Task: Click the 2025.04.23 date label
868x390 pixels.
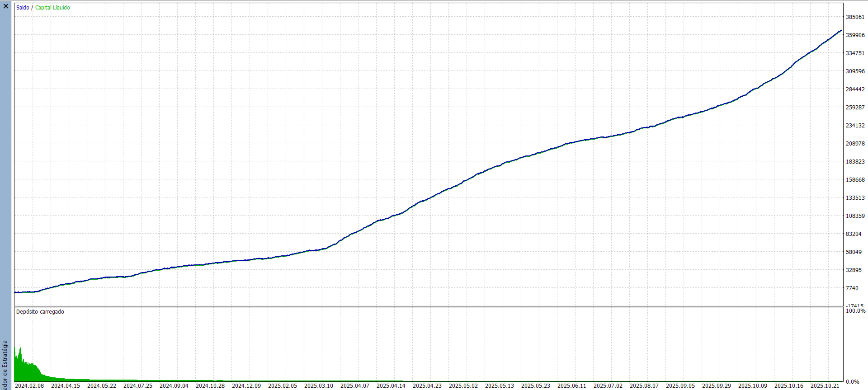Action: click(x=427, y=386)
